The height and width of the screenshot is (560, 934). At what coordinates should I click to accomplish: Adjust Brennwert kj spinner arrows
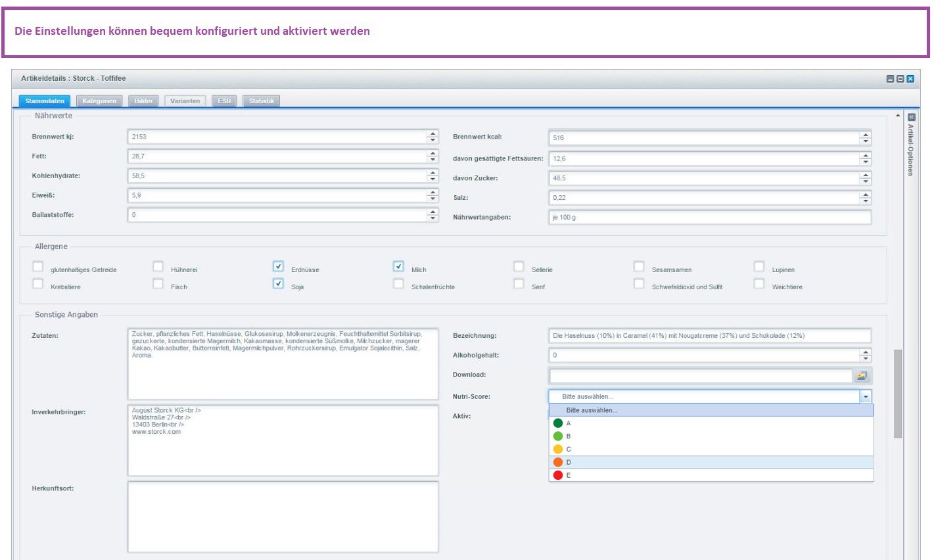pos(432,137)
